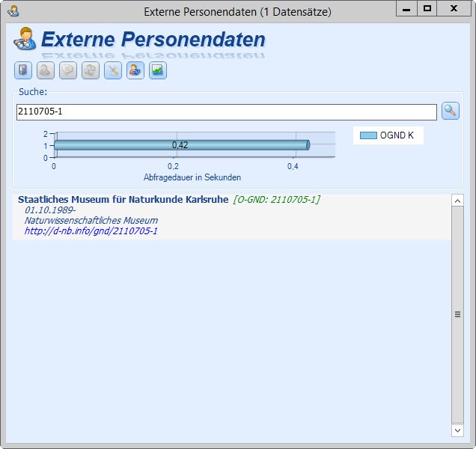The height and width of the screenshot is (449, 476).
Task: Maximize the Externe Personendaten window
Action: 427,9
